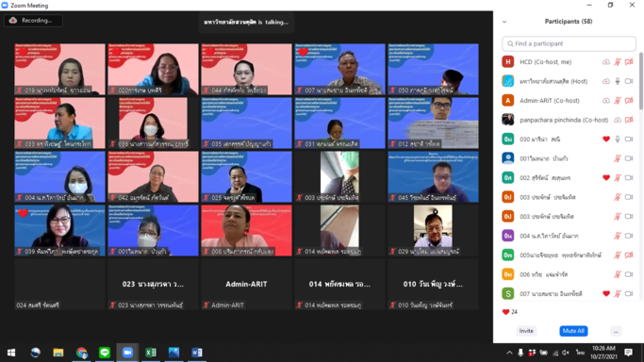The height and width of the screenshot is (362, 644).
Task: Open Word from the taskbar
Action: pos(197,353)
